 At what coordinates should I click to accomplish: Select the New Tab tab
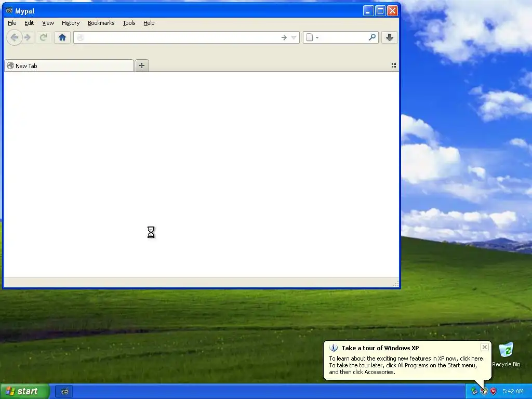pyautogui.click(x=69, y=65)
